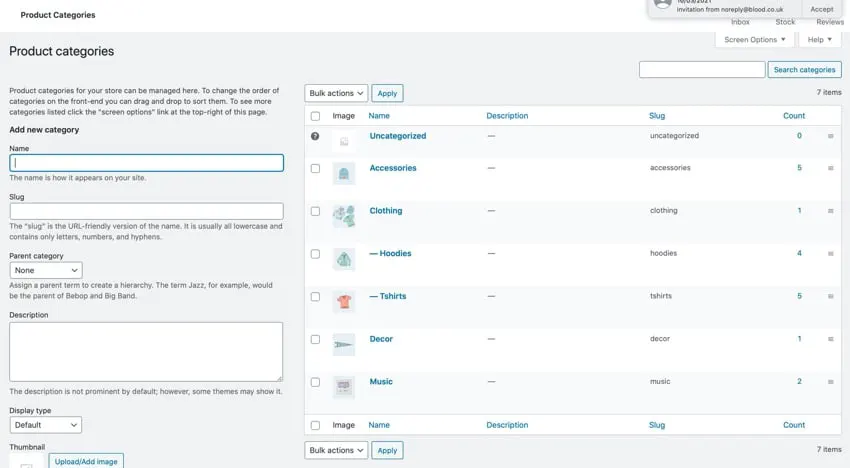Sort by the Description column header

click(x=507, y=116)
